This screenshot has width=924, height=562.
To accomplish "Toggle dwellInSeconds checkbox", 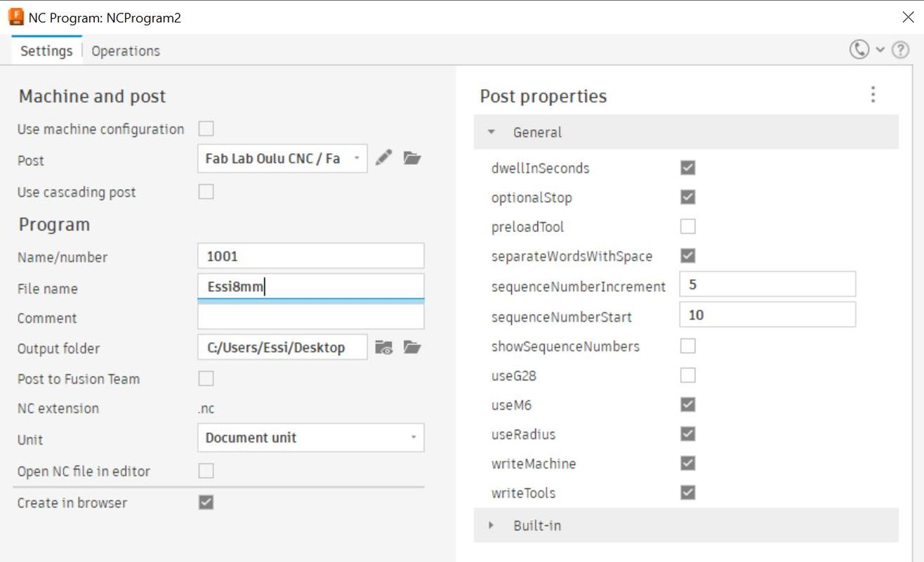I will [x=688, y=168].
